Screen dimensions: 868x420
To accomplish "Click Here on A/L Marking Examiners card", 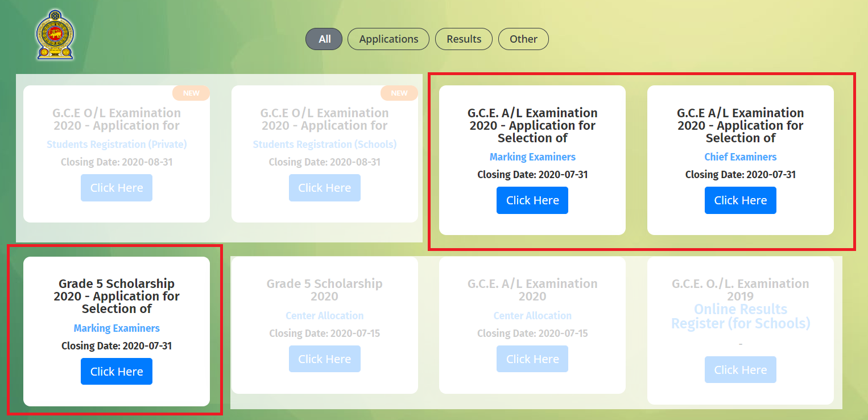I will [x=532, y=200].
